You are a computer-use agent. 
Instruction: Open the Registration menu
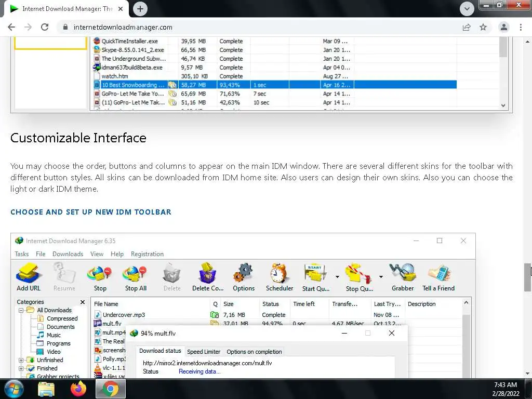click(147, 254)
